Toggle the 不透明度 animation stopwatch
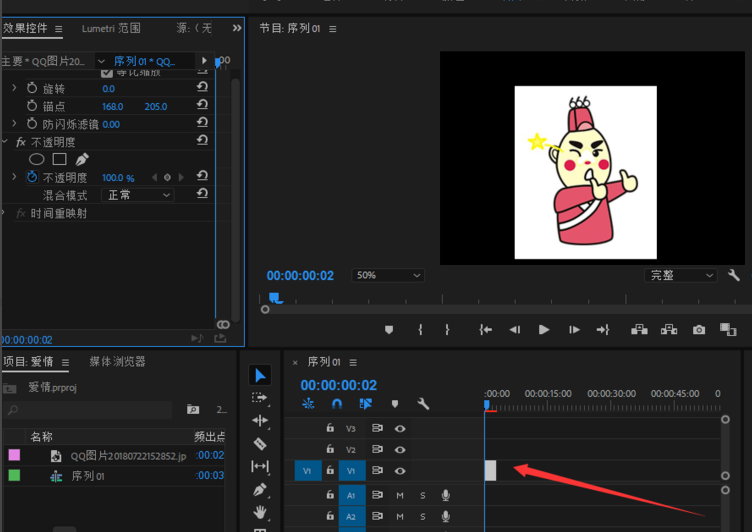752x532 pixels. [31, 177]
